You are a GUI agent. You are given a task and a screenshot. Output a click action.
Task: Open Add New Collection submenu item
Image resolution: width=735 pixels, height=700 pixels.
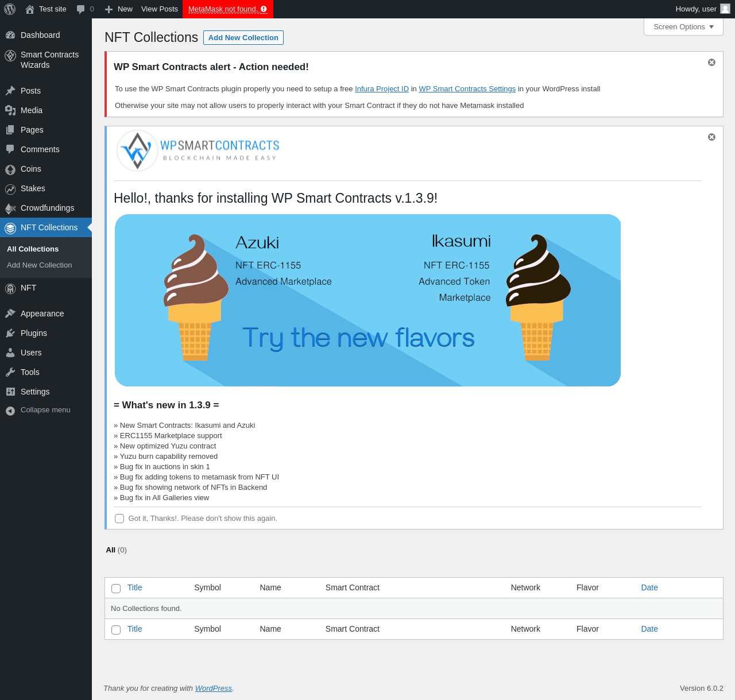[39, 265]
